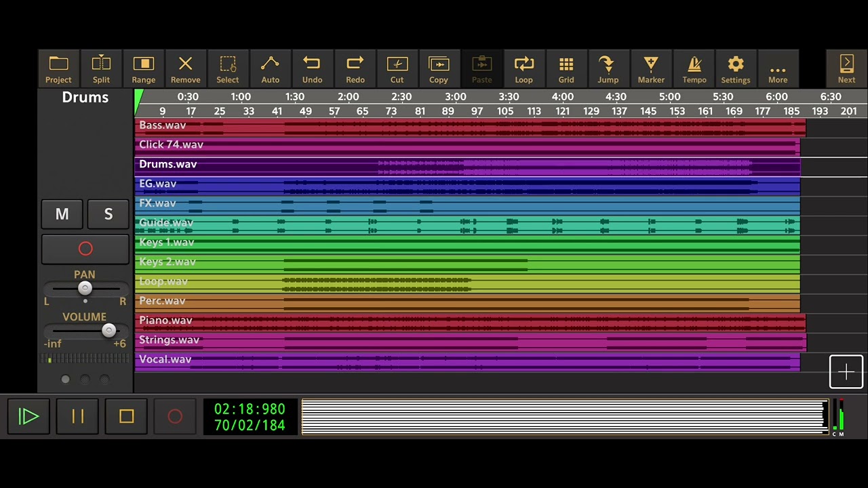This screenshot has width=868, height=488.
Task: Select the Bass.wav track
Action: pyautogui.click(x=470, y=127)
